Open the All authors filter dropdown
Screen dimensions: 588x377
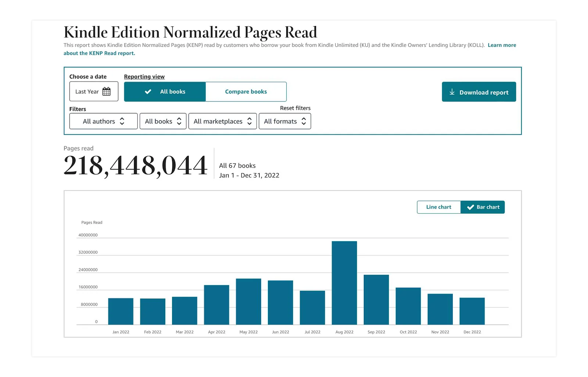103,121
